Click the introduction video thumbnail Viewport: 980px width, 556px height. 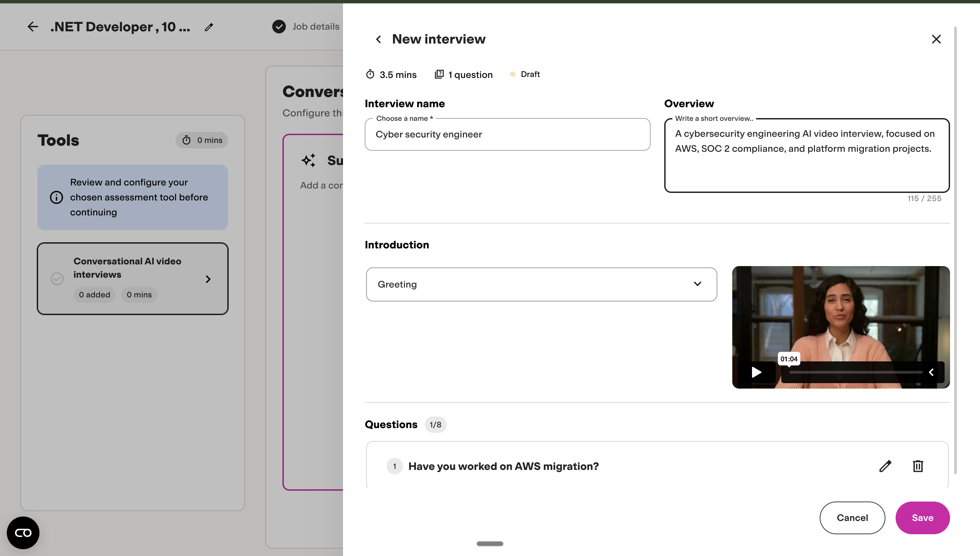[840, 327]
